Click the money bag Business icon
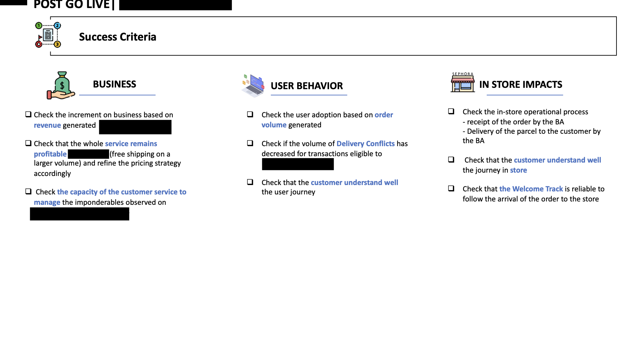The height and width of the screenshot is (362, 644). [61, 86]
